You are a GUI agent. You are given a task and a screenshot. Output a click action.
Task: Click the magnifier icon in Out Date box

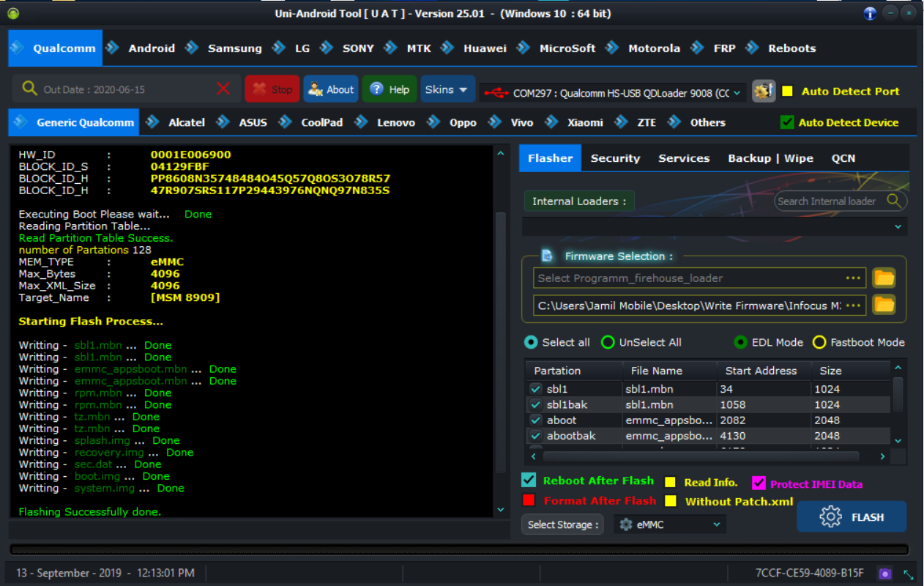(29, 89)
